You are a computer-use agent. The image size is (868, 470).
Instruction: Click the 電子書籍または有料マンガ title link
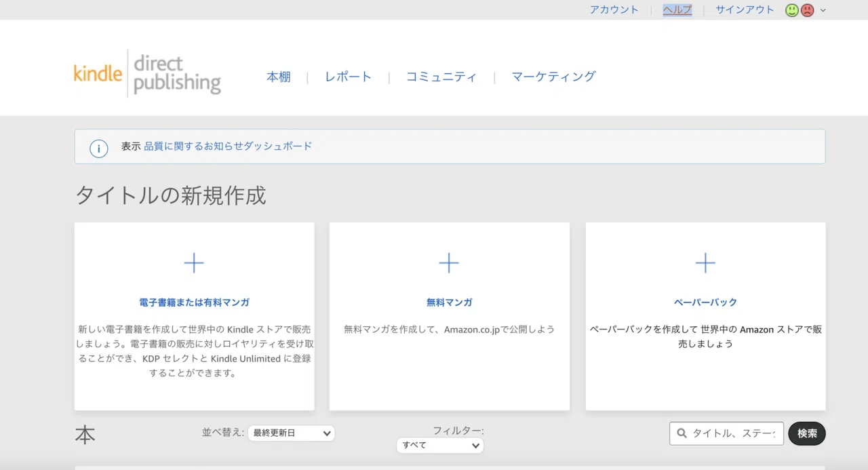pos(194,302)
